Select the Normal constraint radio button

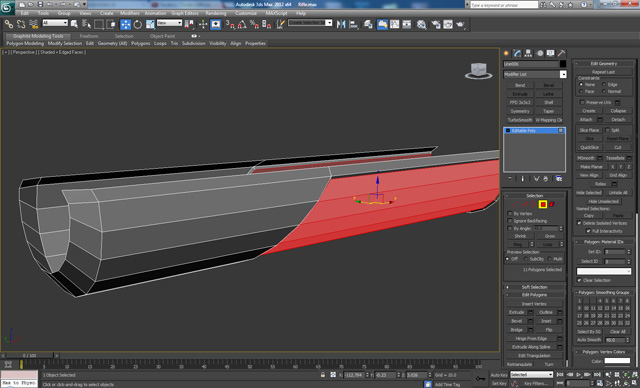click(604, 91)
